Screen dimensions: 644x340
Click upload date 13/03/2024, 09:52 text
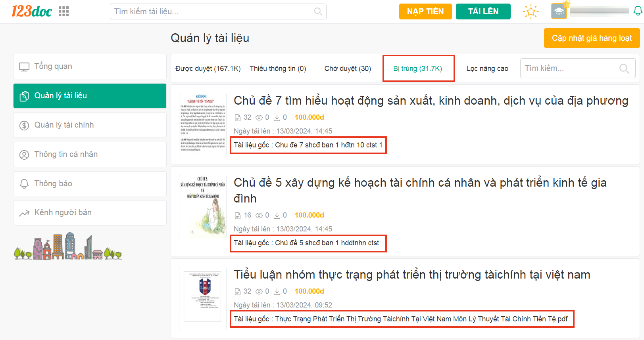(x=304, y=305)
